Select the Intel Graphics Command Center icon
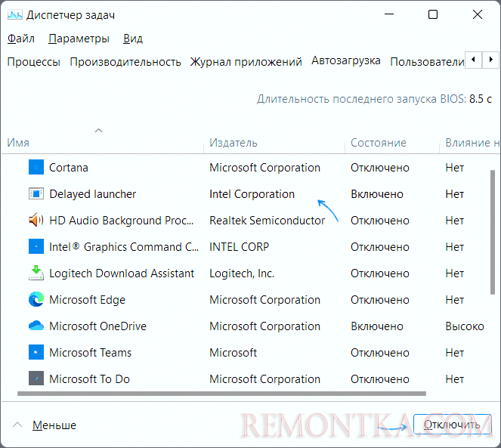The width and height of the screenshot is (501, 448). (x=36, y=247)
